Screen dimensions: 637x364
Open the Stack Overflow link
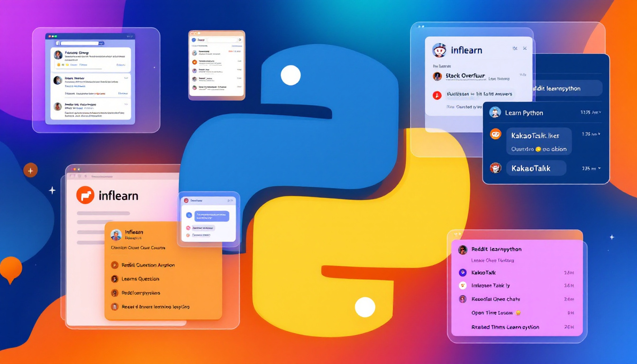pyautogui.click(x=465, y=76)
